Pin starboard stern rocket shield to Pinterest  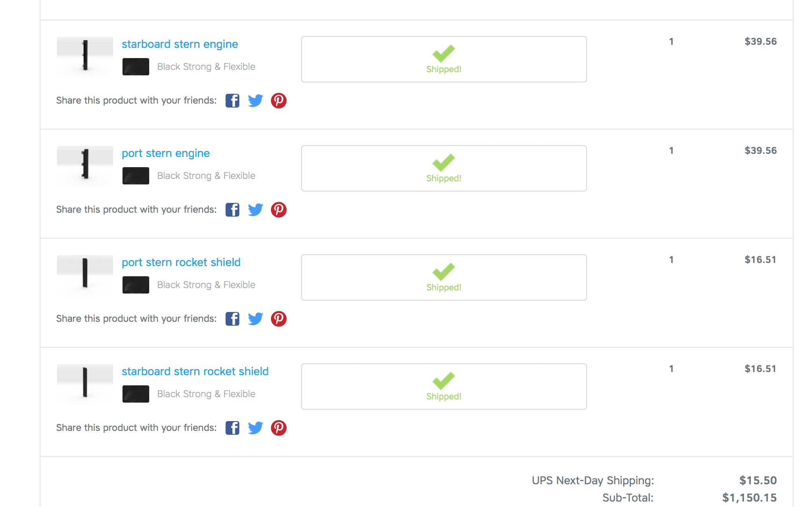coord(279,428)
